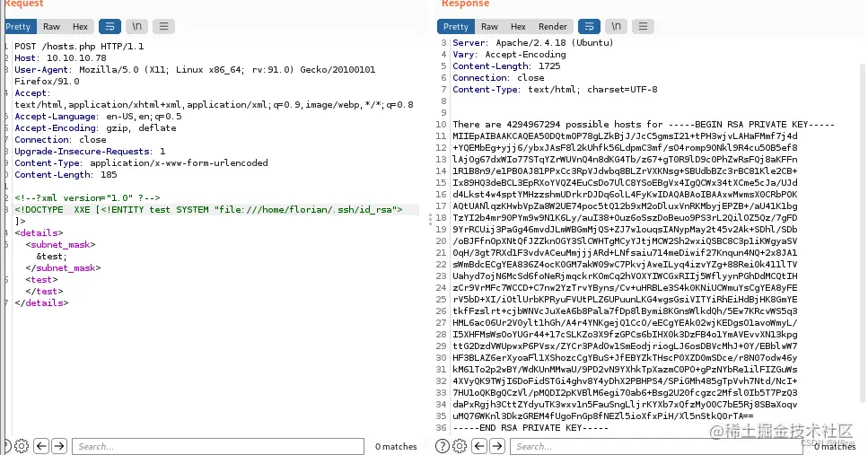Click the Content-Length: 185 request header

coord(66,175)
